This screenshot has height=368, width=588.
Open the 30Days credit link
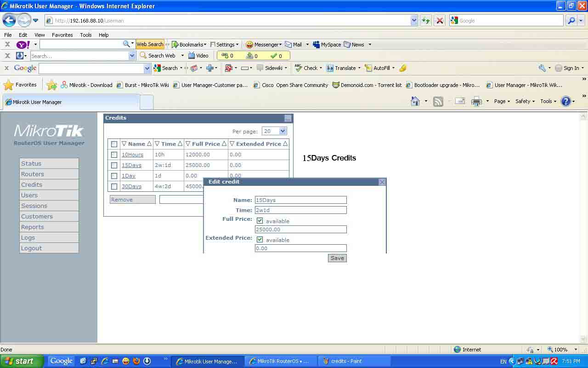pyautogui.click(x=131, y=186)
